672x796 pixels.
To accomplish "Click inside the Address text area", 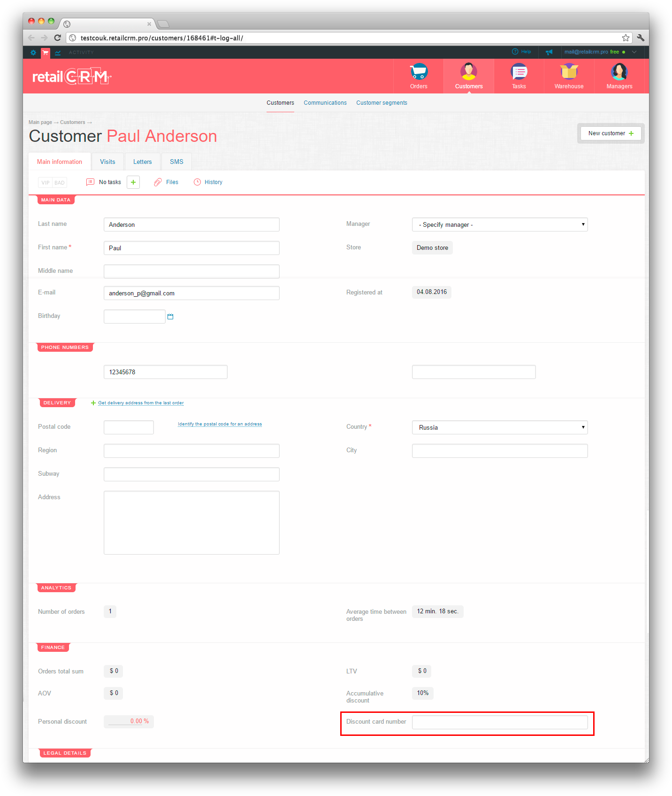I will tap(191, 523).
